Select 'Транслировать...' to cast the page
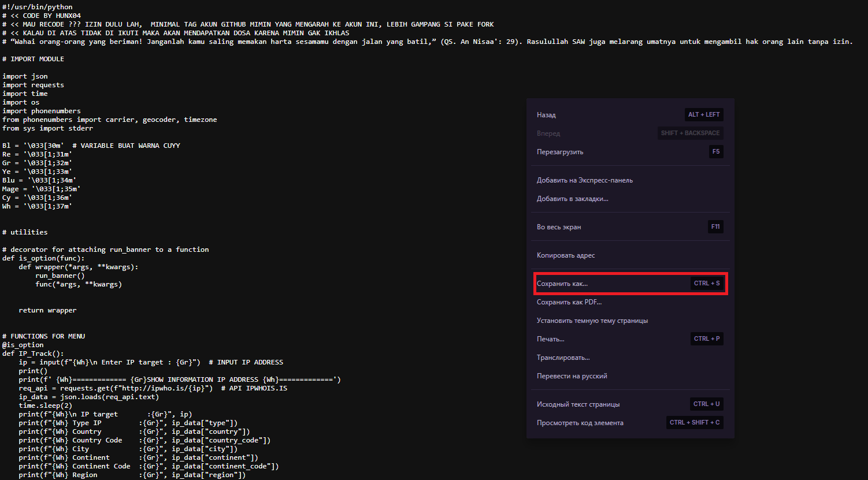Viewport: 868px width, 480px height. point(563,358)
